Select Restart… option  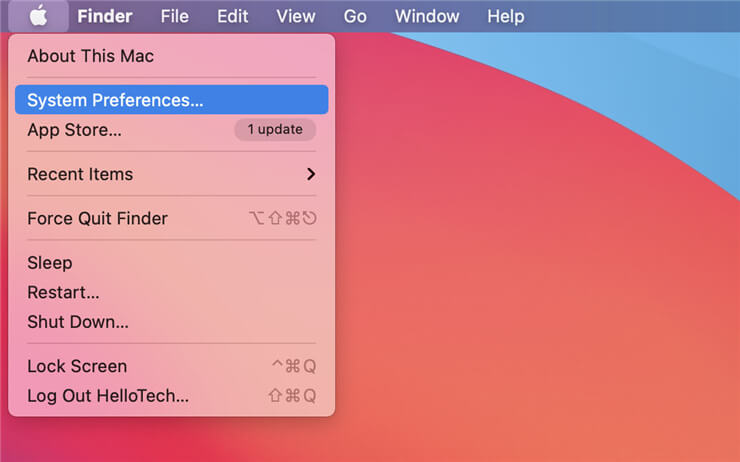pos(172,292)
